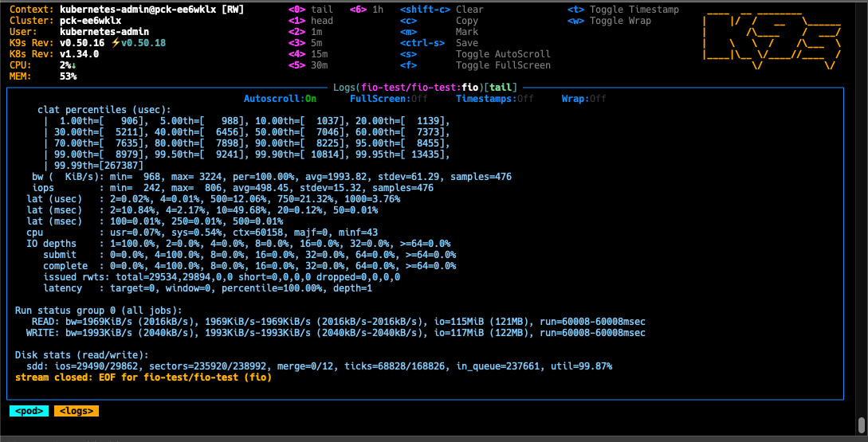Image resolution: width=868 pixels, height=442 pixels.
Task: Click the 'stream closed: EOF' message
Action: click(143, 377)
